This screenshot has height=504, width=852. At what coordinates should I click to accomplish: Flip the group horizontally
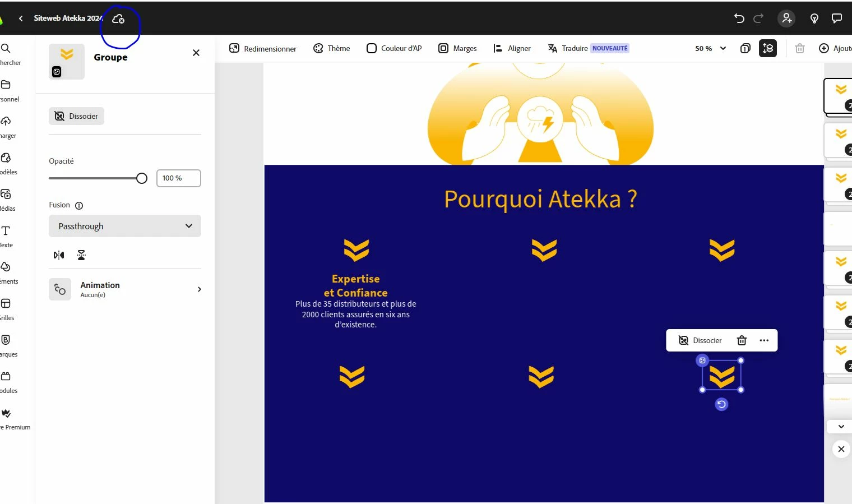[59, 255]
